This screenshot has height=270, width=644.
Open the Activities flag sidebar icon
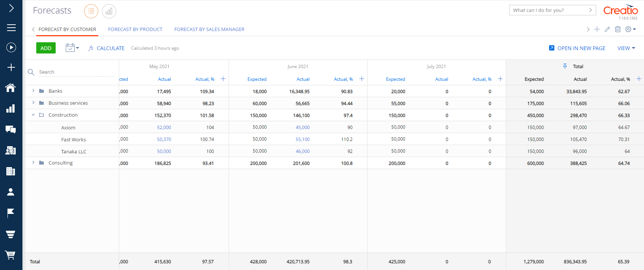[x=11, y=213]
